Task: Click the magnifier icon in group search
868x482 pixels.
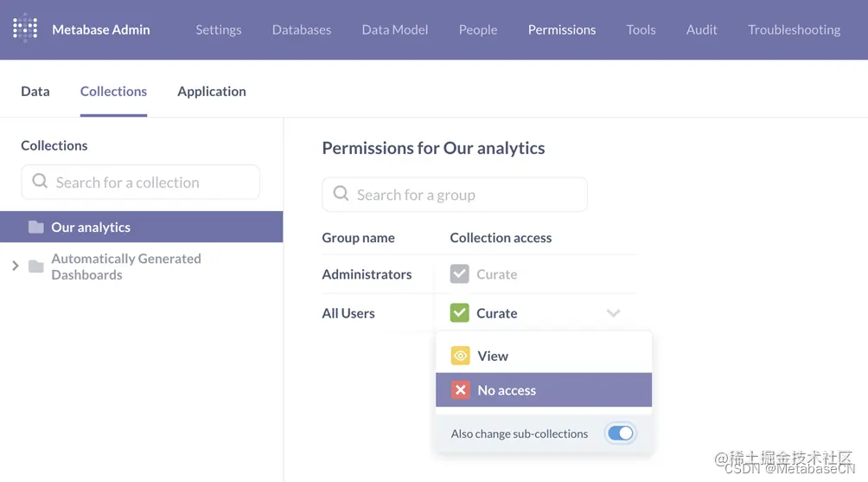Action: pyautogui.click(x=341, y=193)
